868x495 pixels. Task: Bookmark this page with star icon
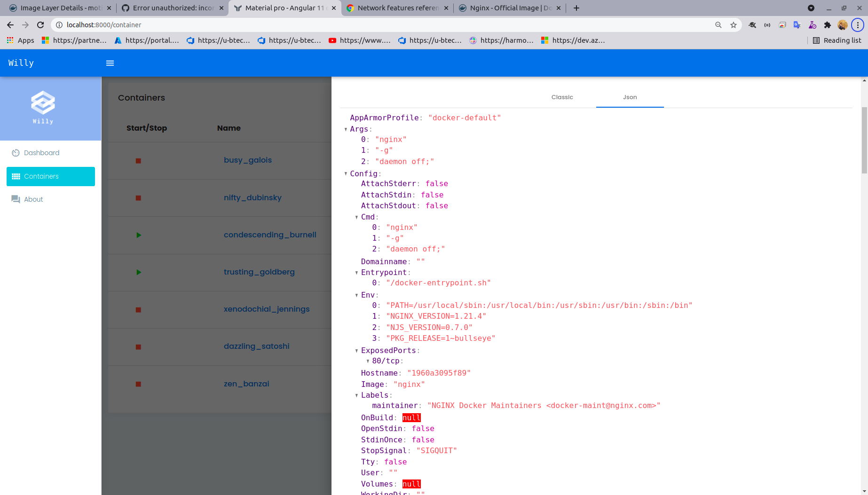tap(733, 25)
